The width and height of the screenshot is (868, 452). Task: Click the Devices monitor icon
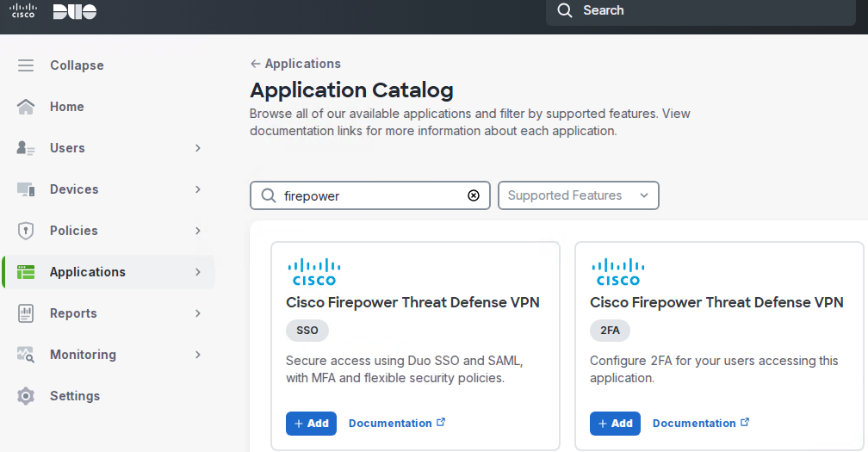pos(26,189)
